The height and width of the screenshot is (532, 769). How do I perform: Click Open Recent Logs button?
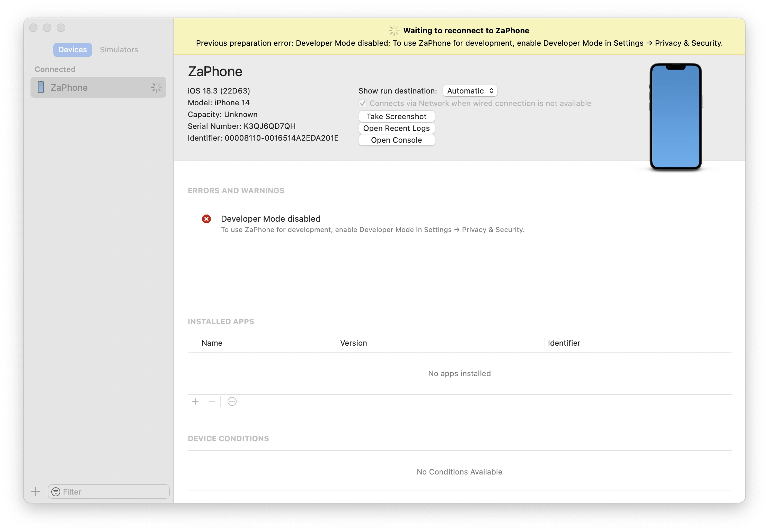(396, 128)
